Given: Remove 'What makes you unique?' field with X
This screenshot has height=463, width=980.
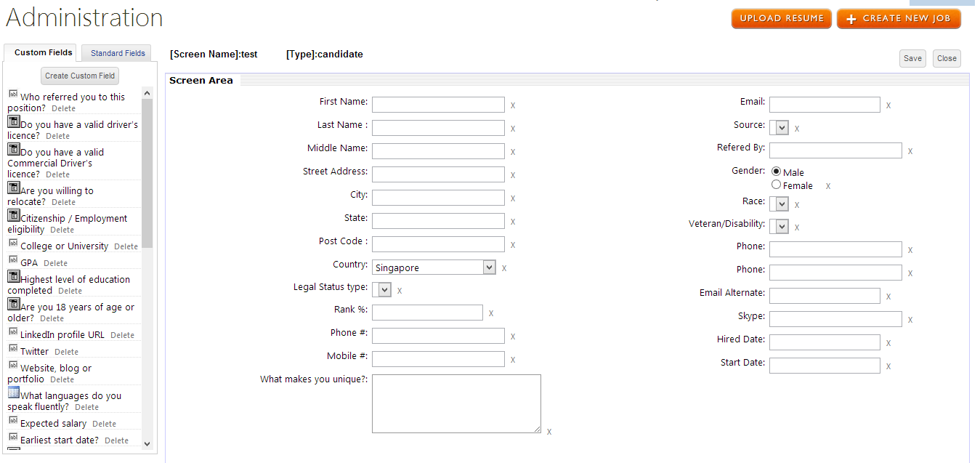Looking at the screenshot, I should (549, 432).
